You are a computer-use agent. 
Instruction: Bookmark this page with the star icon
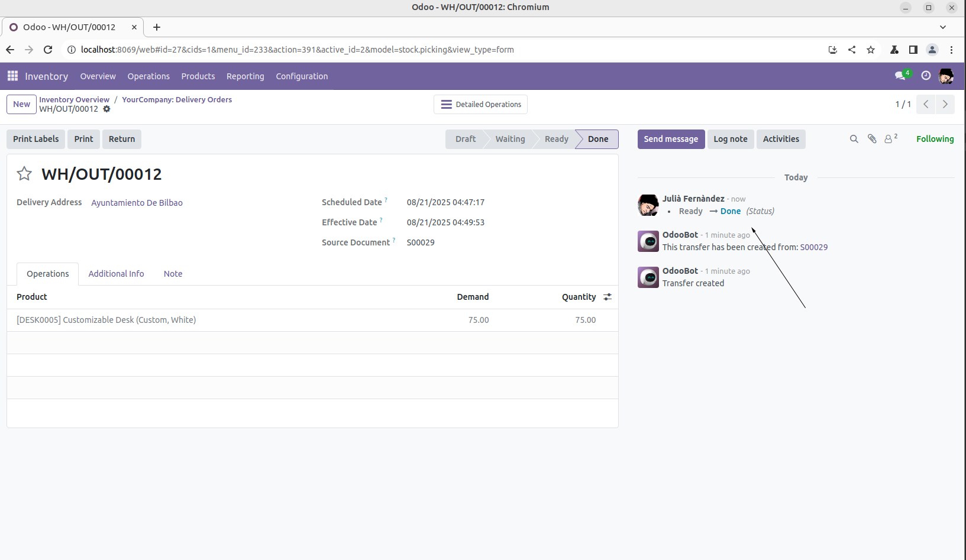tap(870, 50)
